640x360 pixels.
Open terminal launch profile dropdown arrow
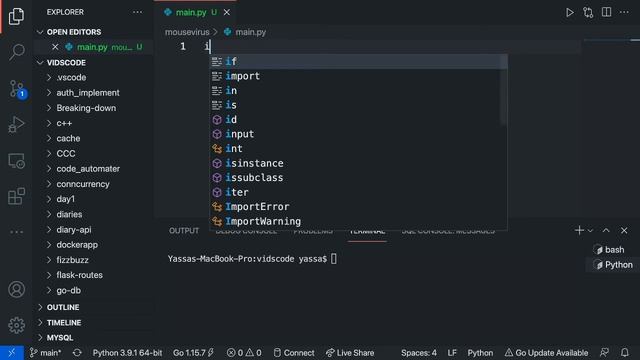tap(590, 231)
